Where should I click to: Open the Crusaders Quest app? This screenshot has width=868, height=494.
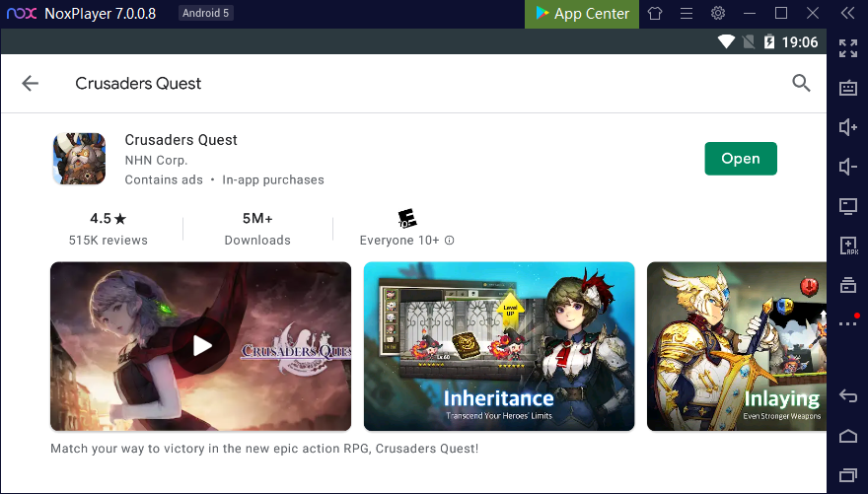click(x=740, y=159)
